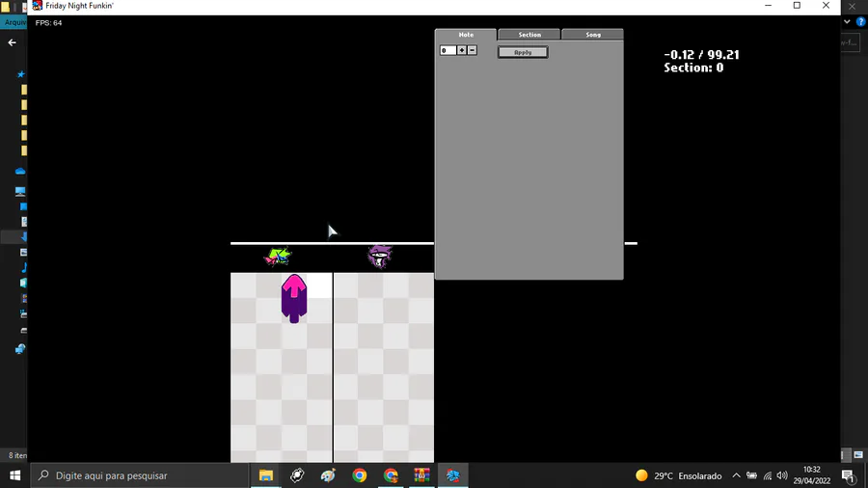Open the notification center
The image size is (868, 488).
pos(848,475)
